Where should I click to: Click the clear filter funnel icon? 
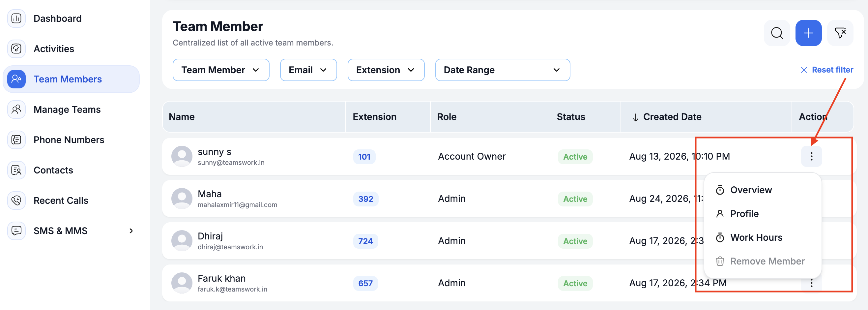[x=840, y=33]
